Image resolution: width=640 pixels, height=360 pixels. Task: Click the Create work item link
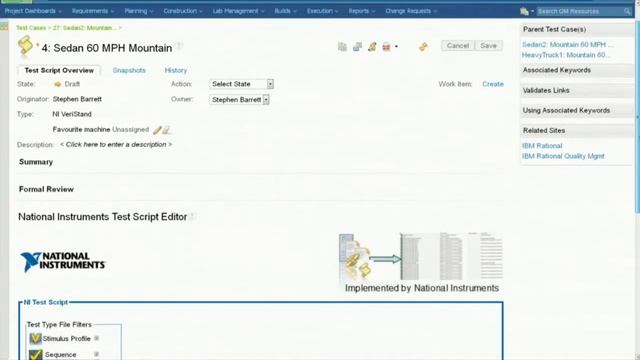click(x=493, y=84)
